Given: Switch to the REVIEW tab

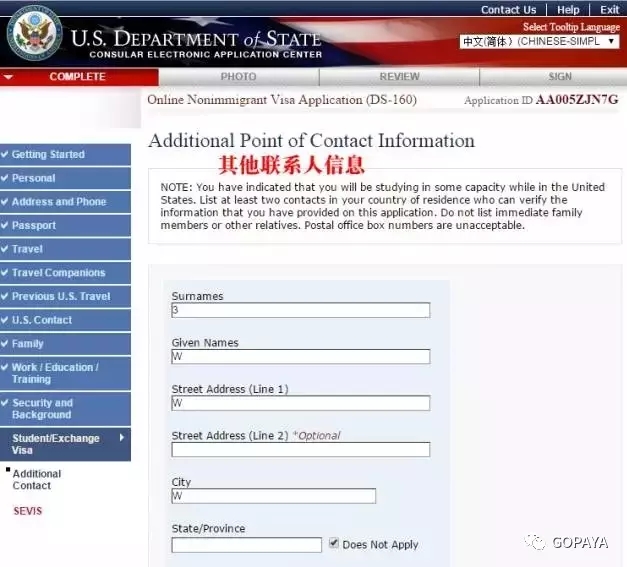Looking at the screenshot, I should coord(399,77).
